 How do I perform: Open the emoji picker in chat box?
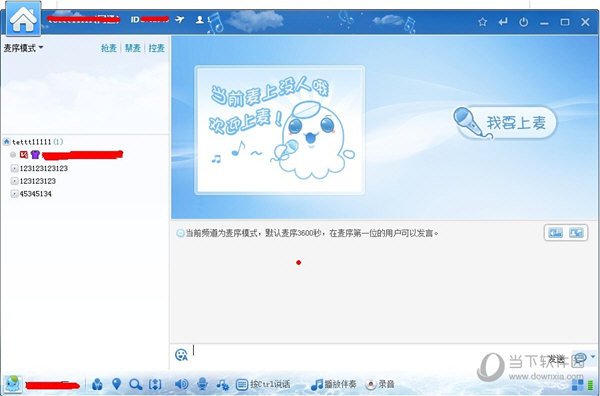[x=181, y=355]
